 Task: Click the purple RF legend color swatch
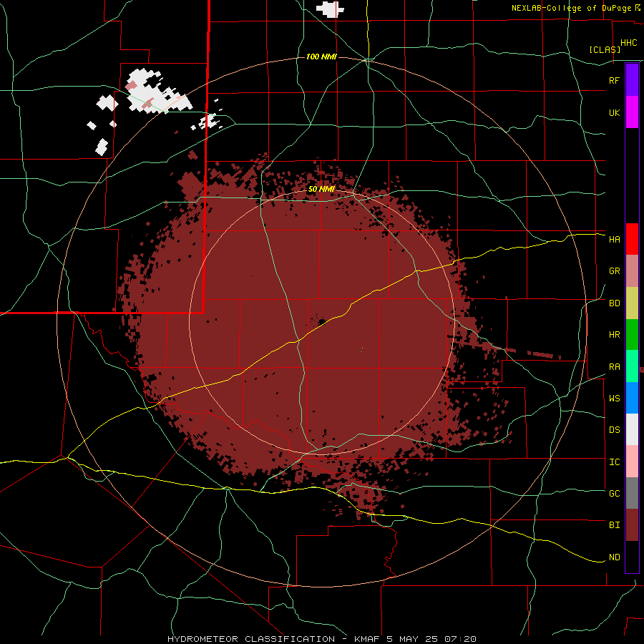tap(632, 80)
